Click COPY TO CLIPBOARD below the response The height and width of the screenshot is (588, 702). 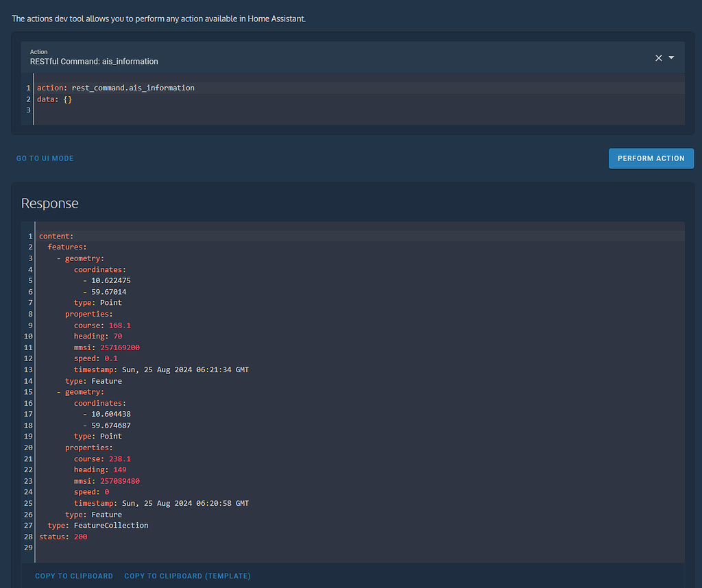[x=73, y=576]
